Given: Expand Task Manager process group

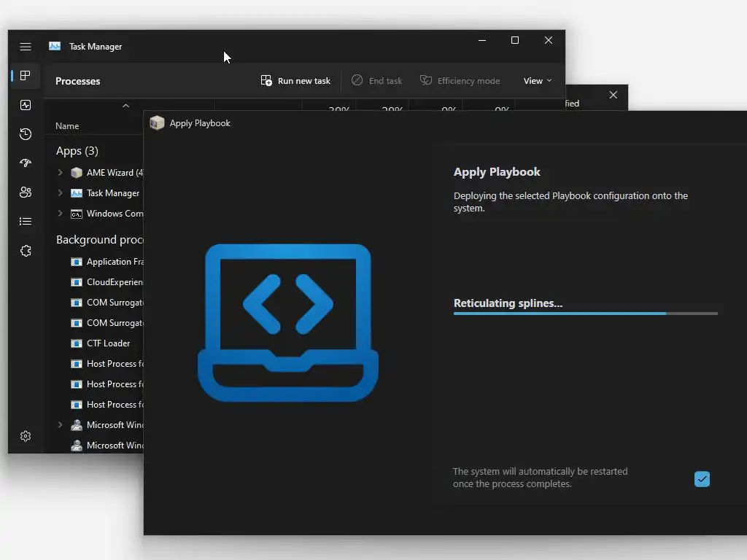Looking at the screenshot, I should (x=60, y=192).
